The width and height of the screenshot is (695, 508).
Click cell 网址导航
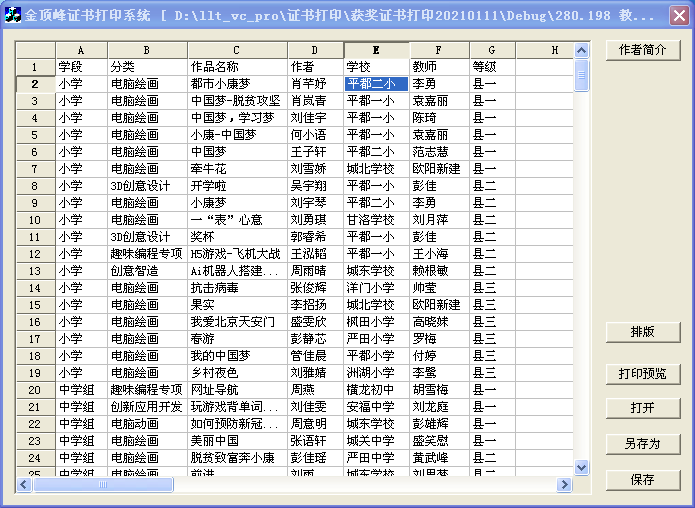(x=238, y=390)
